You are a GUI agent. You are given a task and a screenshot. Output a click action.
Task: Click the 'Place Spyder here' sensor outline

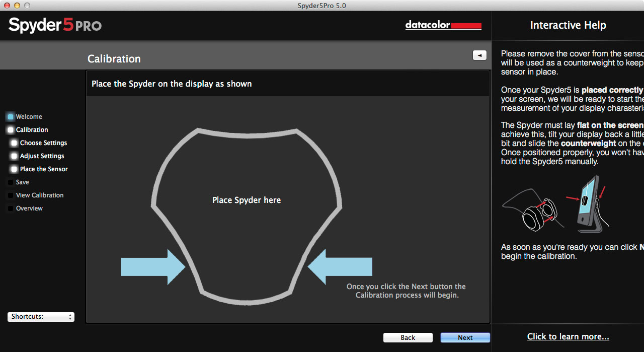[x=247, y=217]
